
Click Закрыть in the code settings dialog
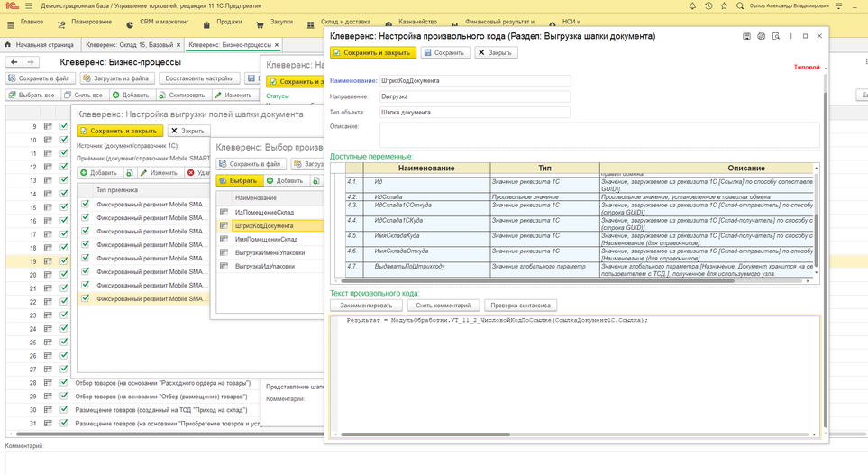[x=496, y=52]
